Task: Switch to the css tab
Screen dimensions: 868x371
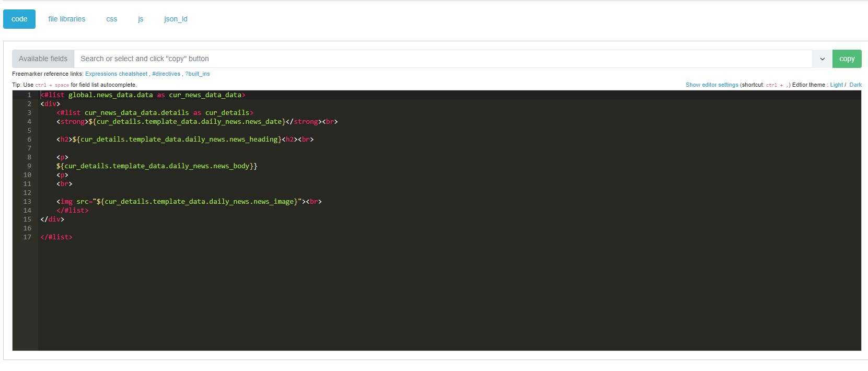Action: coord(111,19)
